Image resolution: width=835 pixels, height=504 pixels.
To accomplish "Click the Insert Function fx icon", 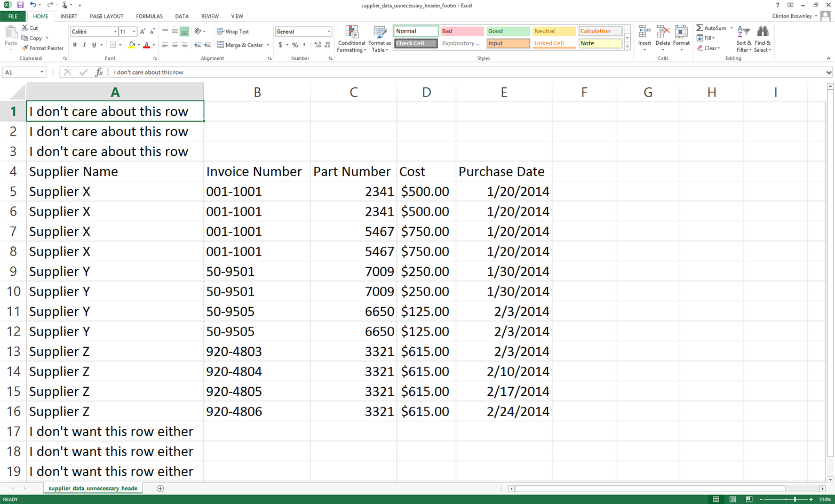I will tap(99, 73).
